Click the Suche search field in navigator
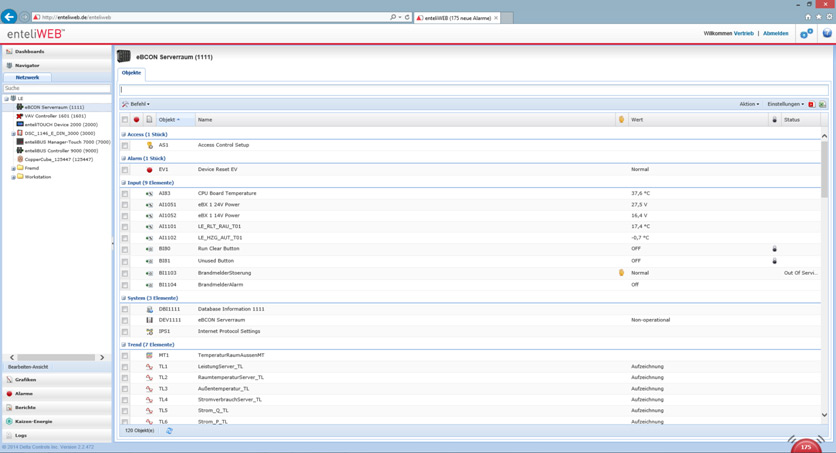This screenshot has width=836, height=453. (x=57, y=88)
